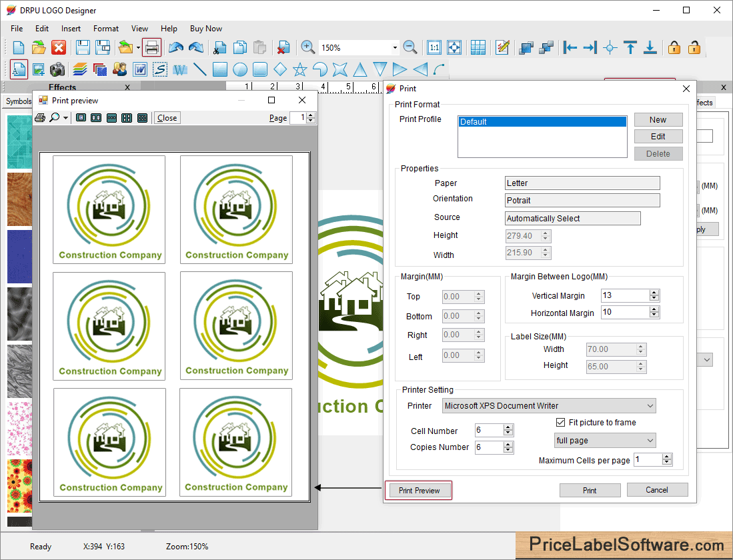Open the zoom level 150% dropdown

pyautogui.click(x=395, y=48)
